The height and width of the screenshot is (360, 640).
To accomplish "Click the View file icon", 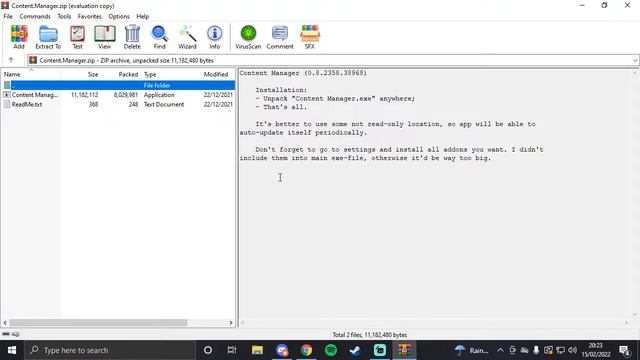I will point(104,37).
